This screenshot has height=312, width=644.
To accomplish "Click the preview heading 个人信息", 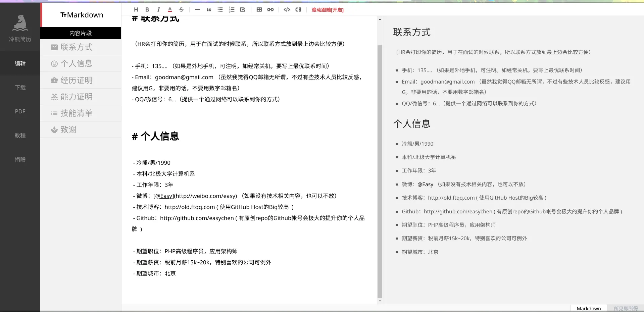I will pos(412,124).
